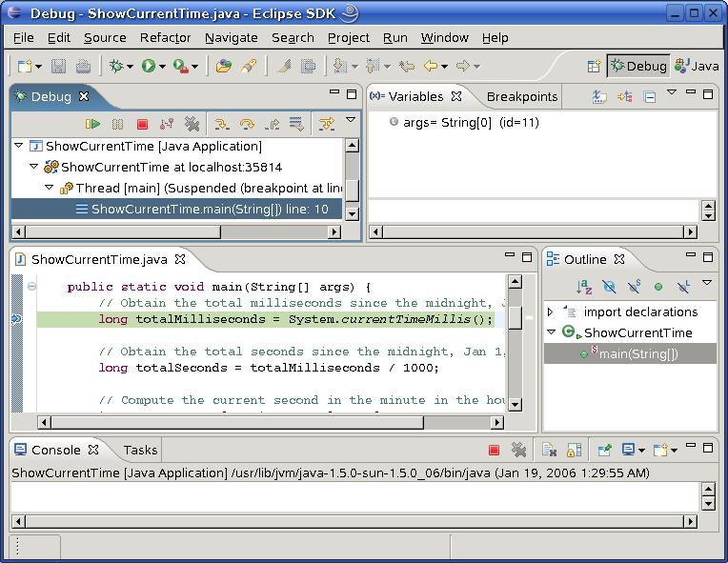728x563 pixels.
Task: Remove all terminated launches in Debug view
Action: click(192, 124)
